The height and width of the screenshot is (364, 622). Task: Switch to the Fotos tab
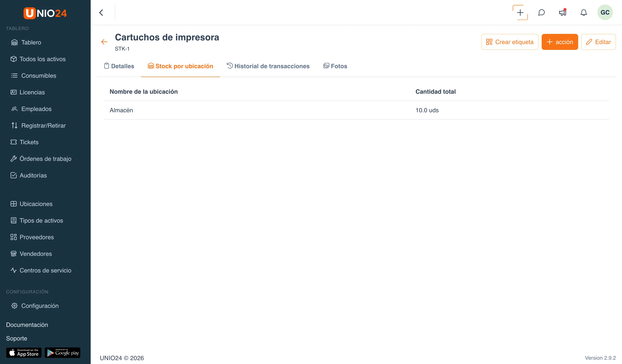point(335,66)
